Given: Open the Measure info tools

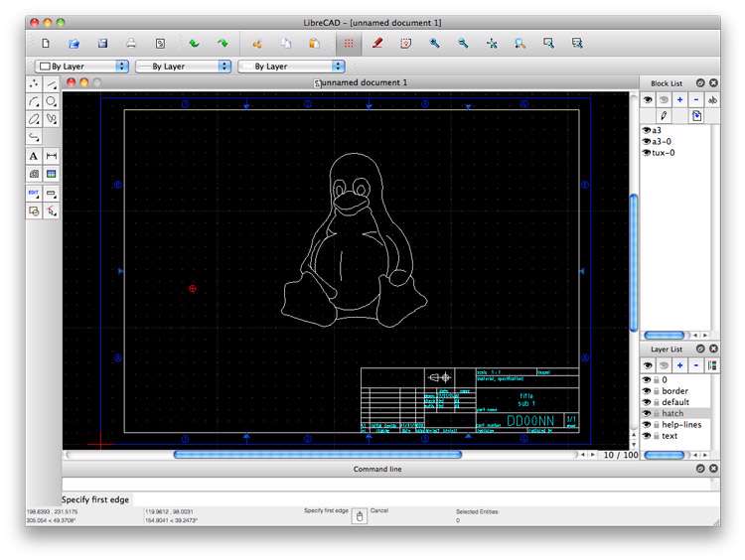Looking at the screenshot, I should click(x=52, y=194).
